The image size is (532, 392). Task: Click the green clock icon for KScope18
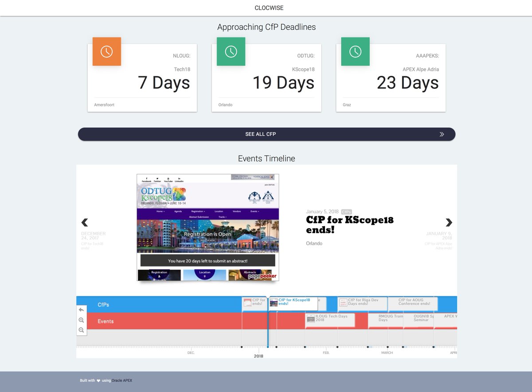point(231,51)
